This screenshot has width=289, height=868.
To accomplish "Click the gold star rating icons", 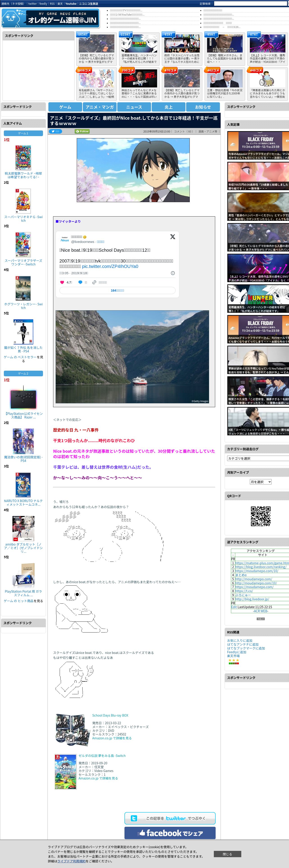I will coord(233,660).
